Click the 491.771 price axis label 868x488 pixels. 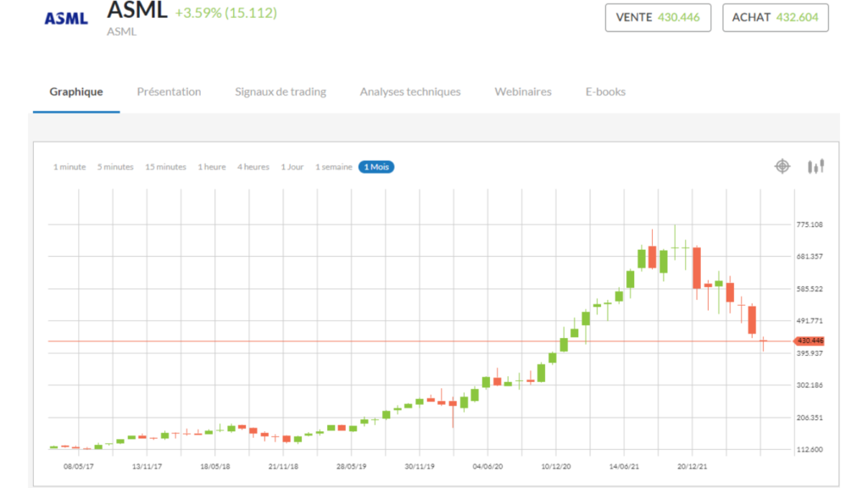810,321
